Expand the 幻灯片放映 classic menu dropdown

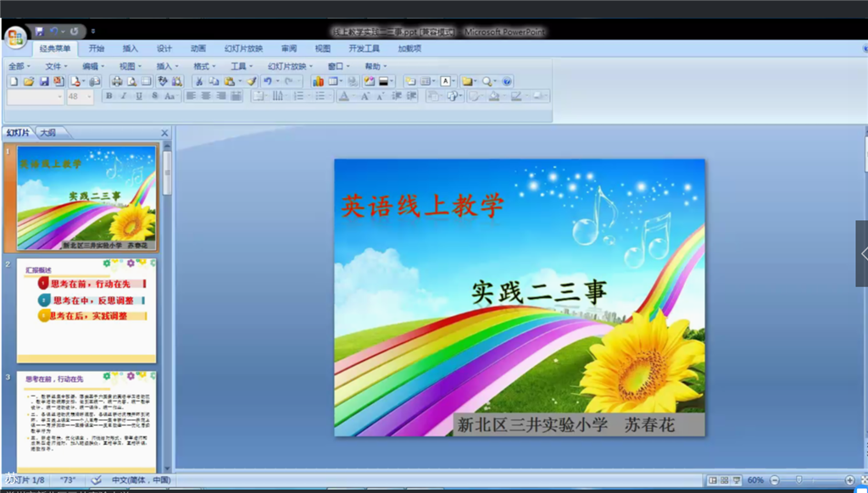[x=290, y=66]
